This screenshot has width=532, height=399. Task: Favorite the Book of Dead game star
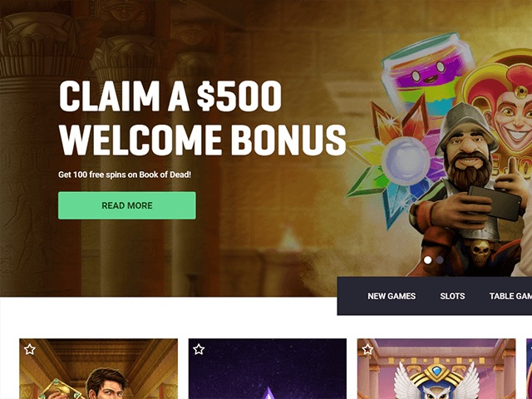coord(30,349)
